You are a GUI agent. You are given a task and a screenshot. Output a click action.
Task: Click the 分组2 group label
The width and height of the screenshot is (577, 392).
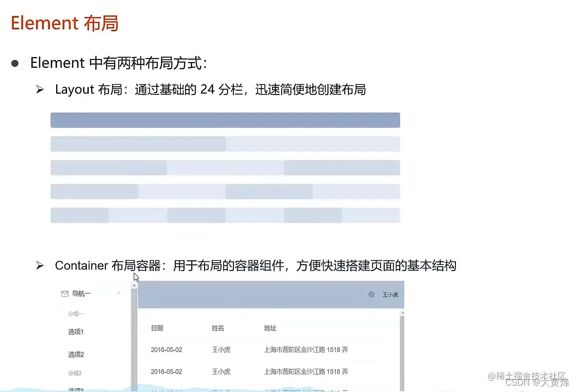pos(75,372)
